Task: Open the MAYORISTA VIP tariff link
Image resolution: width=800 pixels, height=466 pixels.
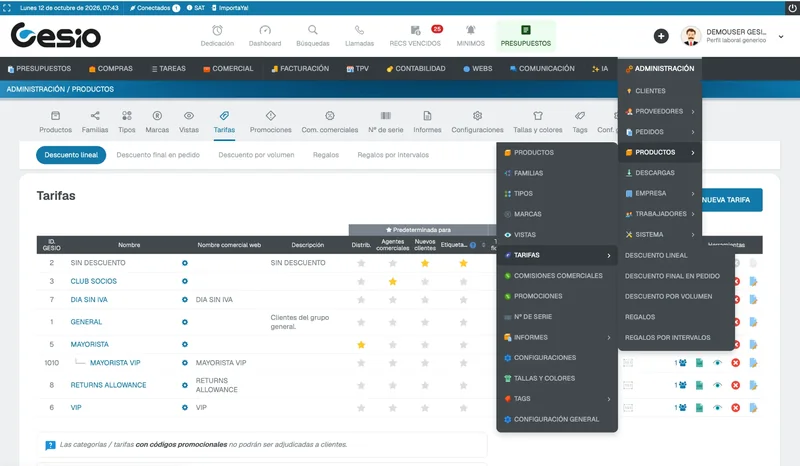Action: coord(115,363)
